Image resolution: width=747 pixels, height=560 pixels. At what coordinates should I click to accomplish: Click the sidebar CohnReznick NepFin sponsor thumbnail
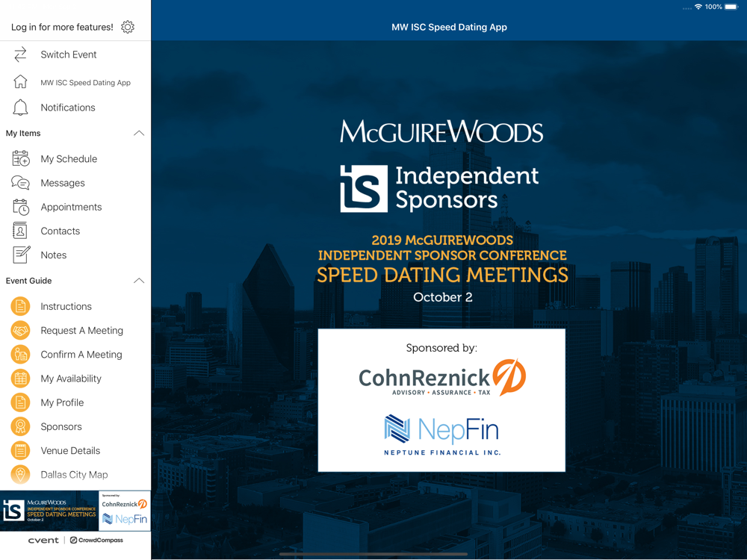124,511
